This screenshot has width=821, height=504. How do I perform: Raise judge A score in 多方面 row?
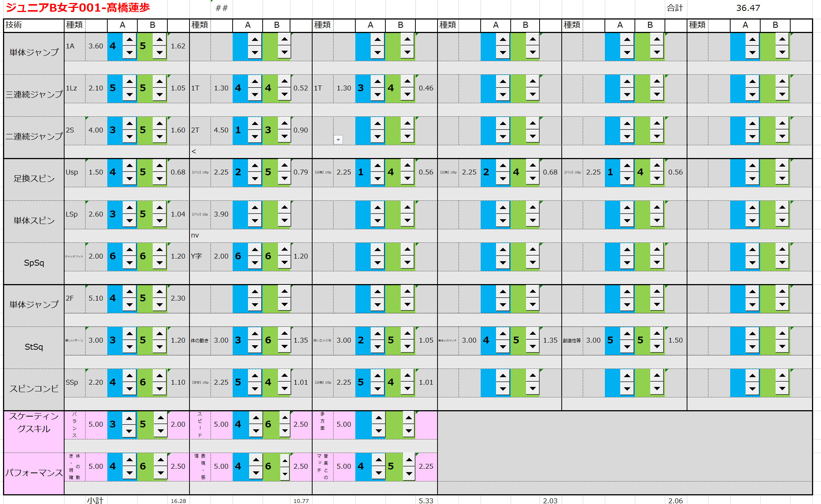[x=379, y=418]
